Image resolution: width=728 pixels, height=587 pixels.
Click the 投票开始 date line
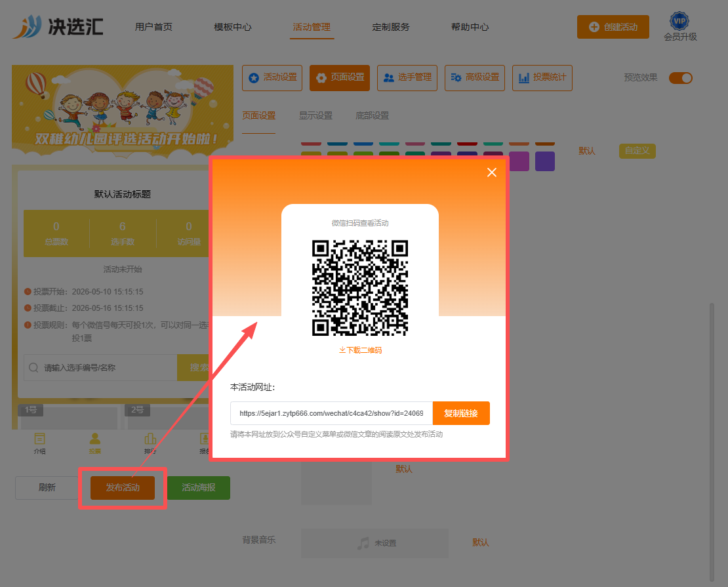click(x=83, y=292)
